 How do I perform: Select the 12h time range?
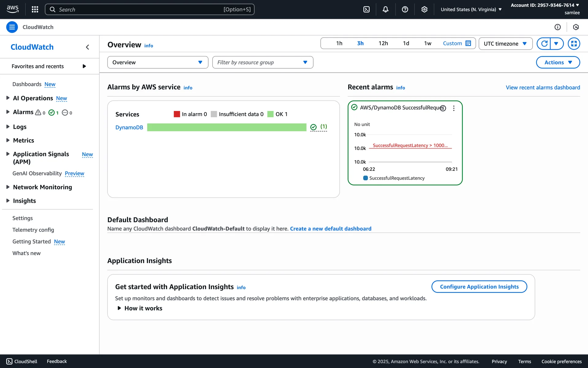coord(383,43)
